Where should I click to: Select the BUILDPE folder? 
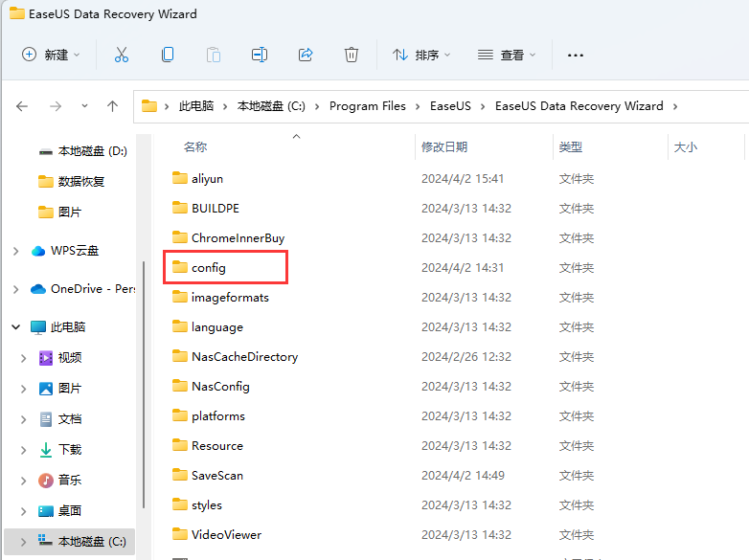(x=215, y=208)
